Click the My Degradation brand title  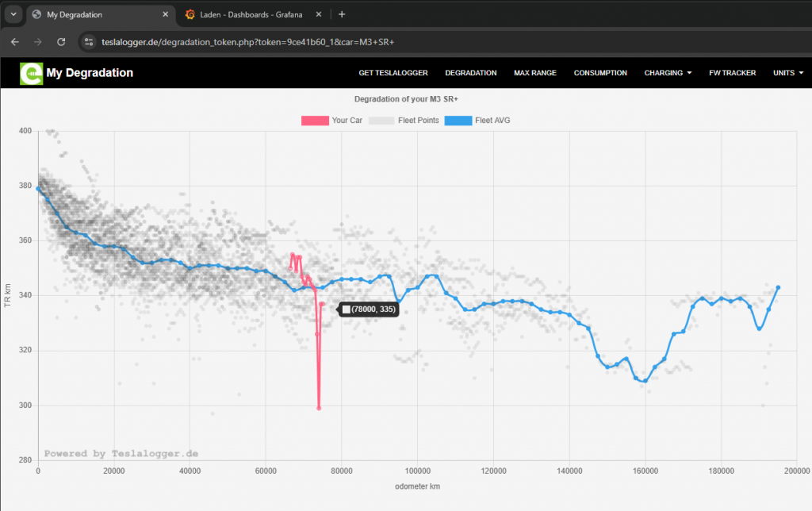coord(90,73)
